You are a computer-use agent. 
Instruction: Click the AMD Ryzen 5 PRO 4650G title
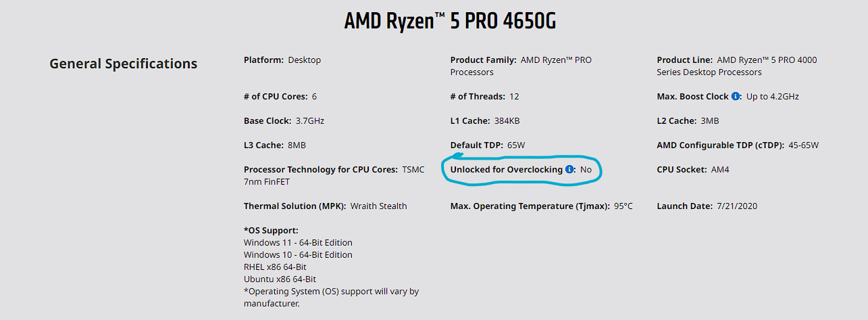point(450,21)
